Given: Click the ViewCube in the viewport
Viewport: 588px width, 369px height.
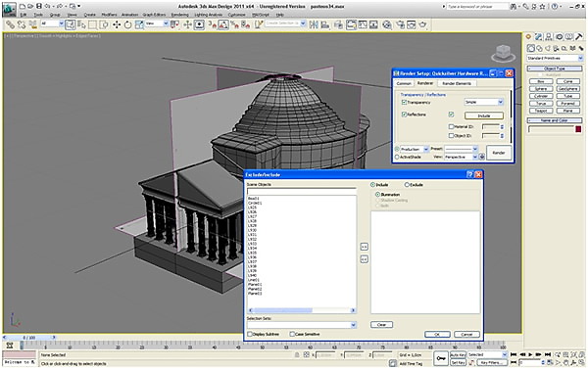Looking at the screenshot, I should (504, 53).
